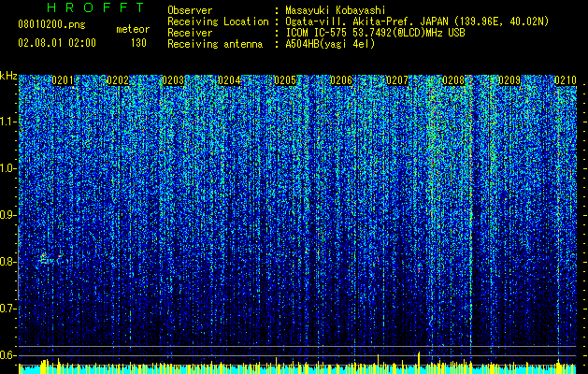Image resolution: width=588 pixels, height=374 pixels.
Task: Click the 0.6 frequency axis tick
Action: point(7,355)
